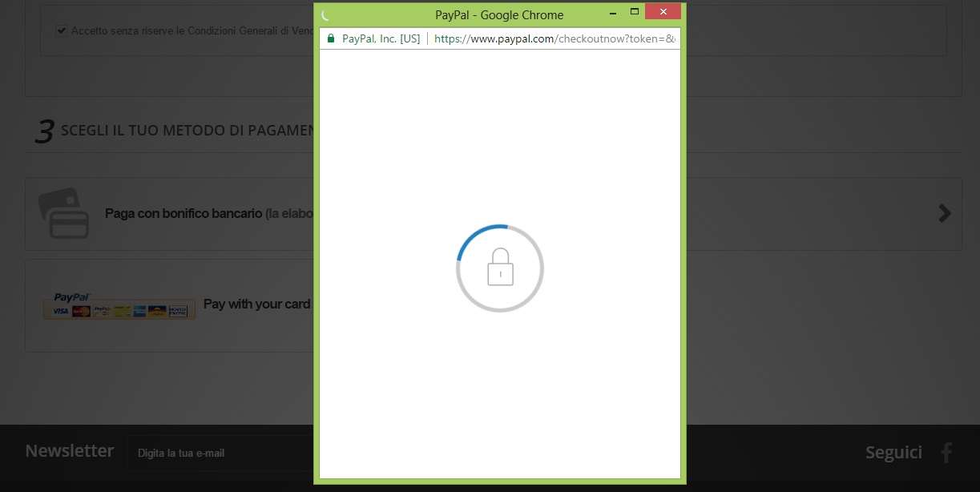Click the credit card bank transfer icon
Viewport: 980px width, 492px height.
64,213
